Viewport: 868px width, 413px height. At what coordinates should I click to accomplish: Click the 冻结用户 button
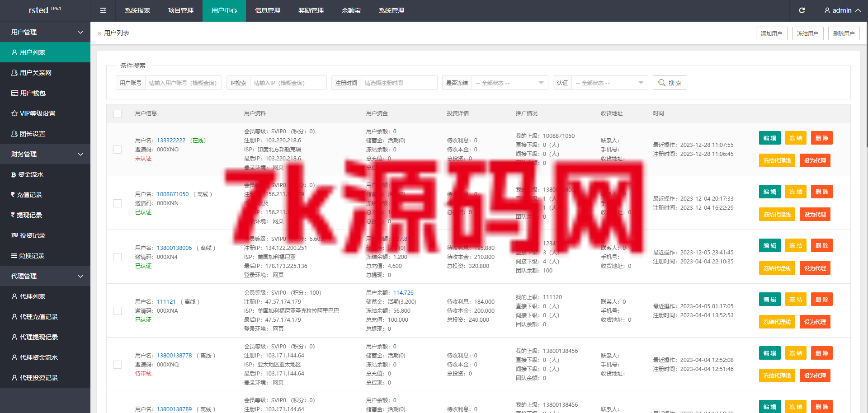[808, 33]
